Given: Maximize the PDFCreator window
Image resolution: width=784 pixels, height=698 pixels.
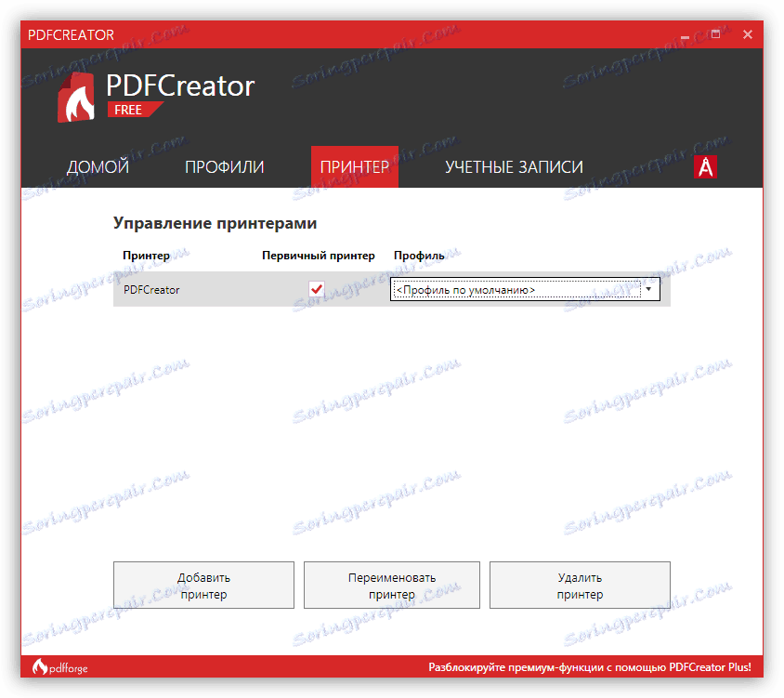Looking at the screenshot, I should tap(716, 34).
